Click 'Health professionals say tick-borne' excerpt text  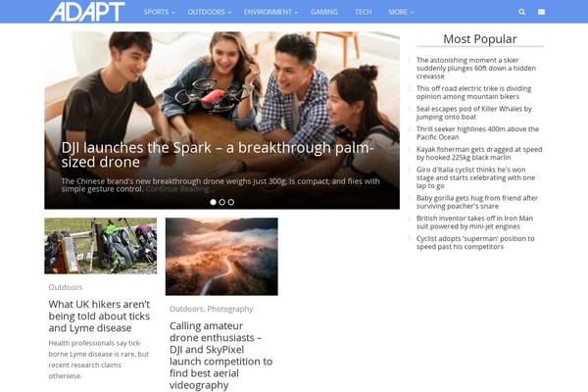[x=99, y=360]
